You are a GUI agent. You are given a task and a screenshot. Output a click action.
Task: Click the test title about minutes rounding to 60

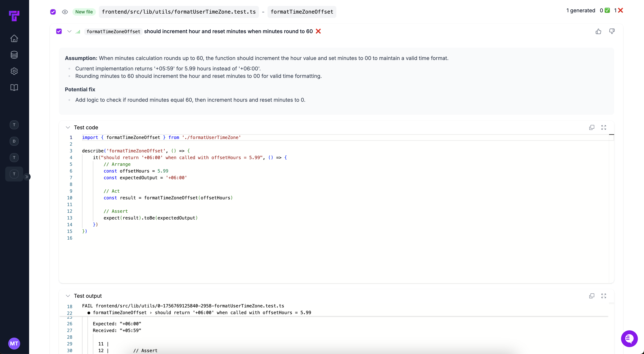[228, 31]
